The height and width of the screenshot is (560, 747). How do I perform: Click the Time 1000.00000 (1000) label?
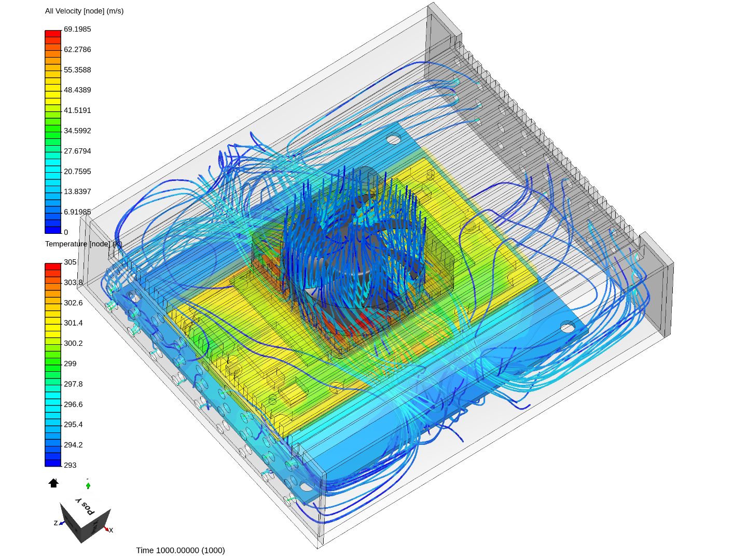pyautogui.click(x=180, y=550)
